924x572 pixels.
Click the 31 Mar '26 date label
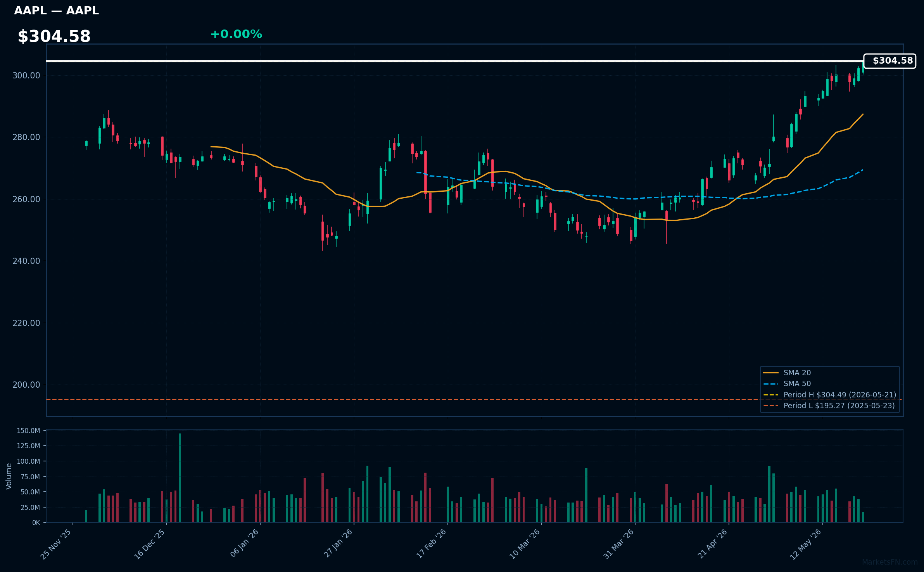[x=618, y=544]
